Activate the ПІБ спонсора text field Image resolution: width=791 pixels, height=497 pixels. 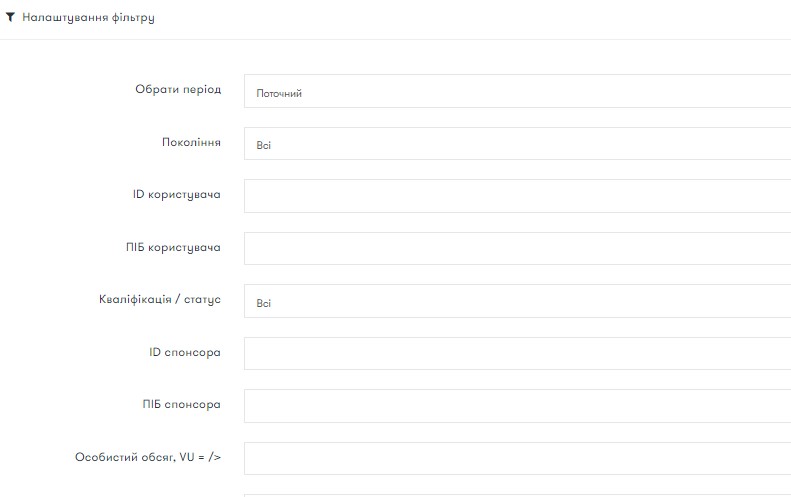[x=518, y=406]
